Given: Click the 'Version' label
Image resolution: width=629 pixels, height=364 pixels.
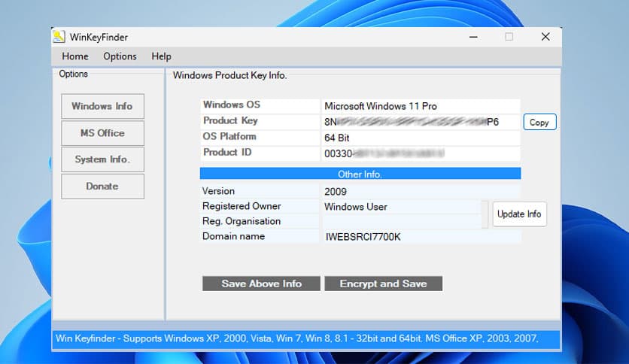Looking at the screenshot, I should click(x=218, y=191).
